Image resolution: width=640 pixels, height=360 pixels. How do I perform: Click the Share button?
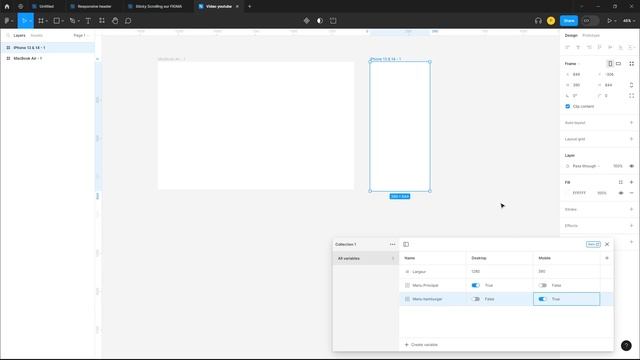tap(569, 20)
